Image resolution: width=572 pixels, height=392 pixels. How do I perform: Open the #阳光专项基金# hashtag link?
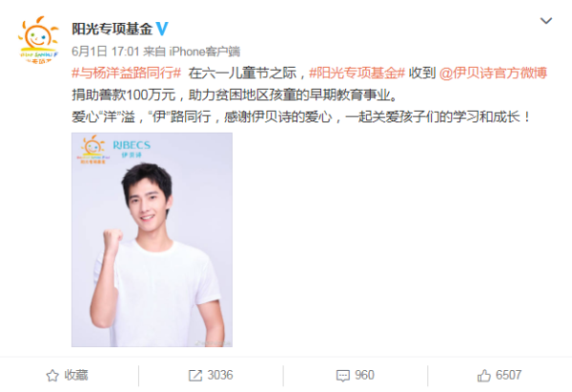tap(357, 73)
